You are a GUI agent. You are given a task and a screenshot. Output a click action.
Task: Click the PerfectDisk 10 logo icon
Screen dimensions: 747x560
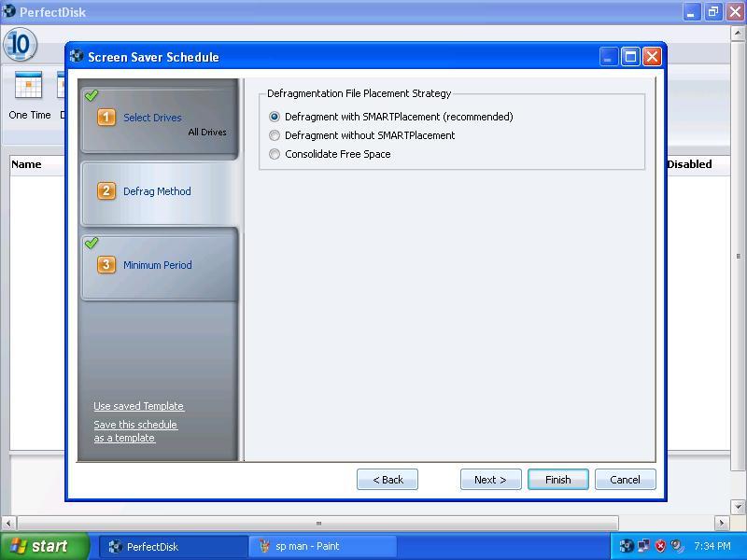pyautogui.click(x=20, y=44)
